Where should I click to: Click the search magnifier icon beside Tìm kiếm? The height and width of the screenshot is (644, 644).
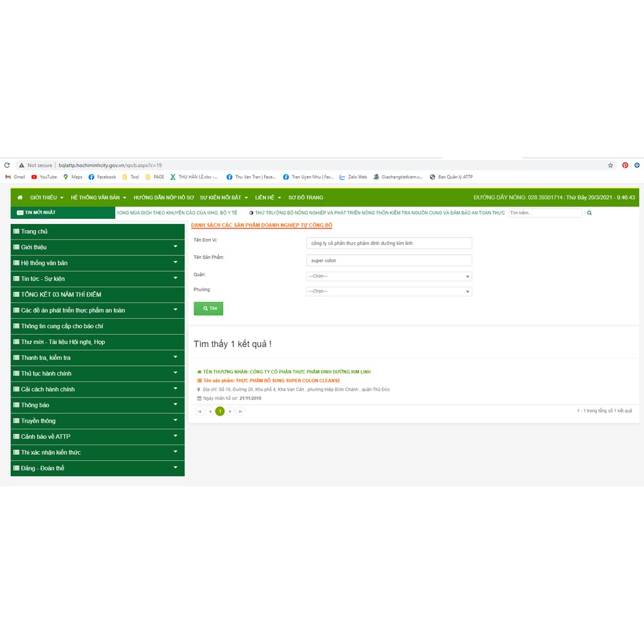click(x=589, y=213)
